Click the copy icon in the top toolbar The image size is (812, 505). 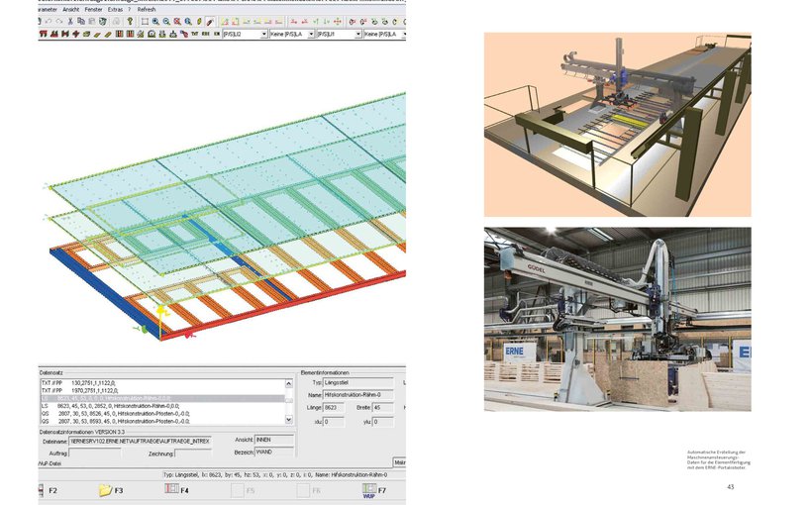[x=81, y=21]
